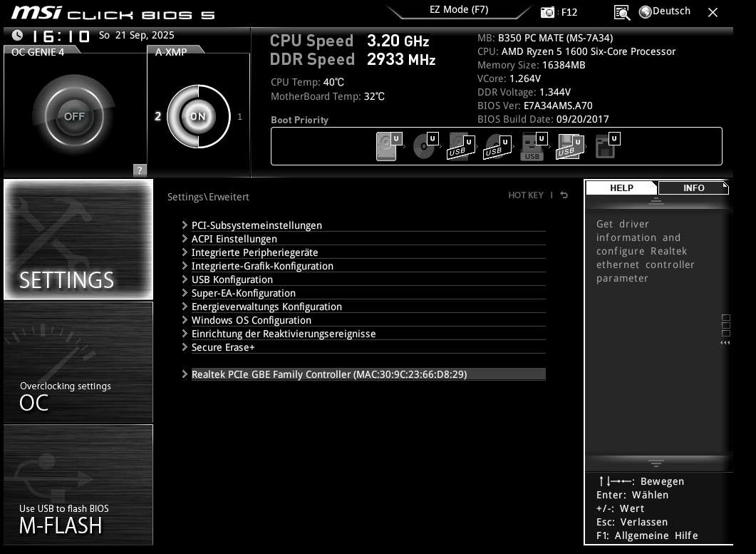Open the SETTINGS section tile

pos(78,240)
